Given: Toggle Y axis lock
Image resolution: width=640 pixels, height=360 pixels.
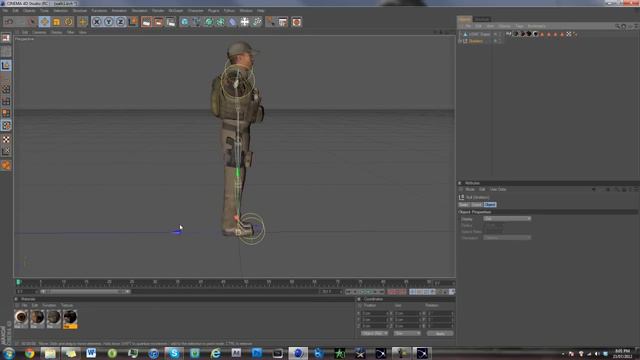Looking at the screenshot, I should pos(109,22).
